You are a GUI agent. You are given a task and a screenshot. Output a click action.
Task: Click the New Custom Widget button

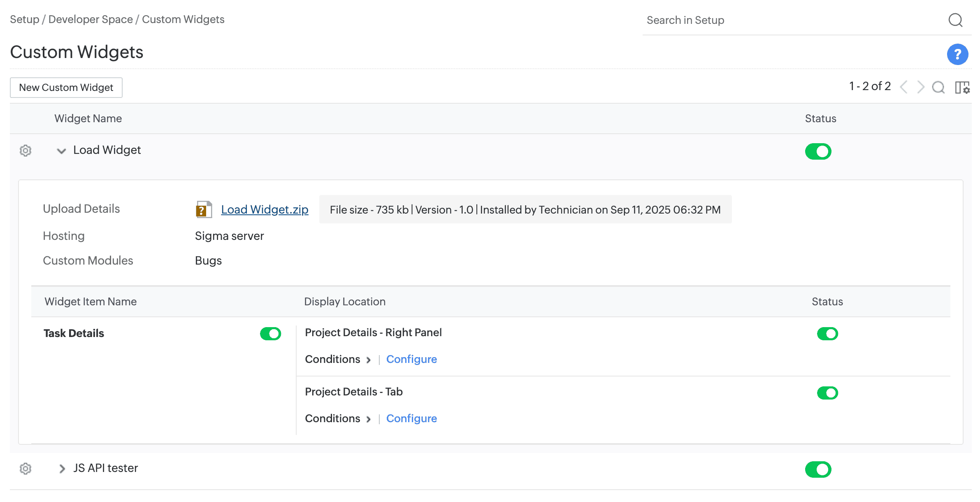click(66, 88)
